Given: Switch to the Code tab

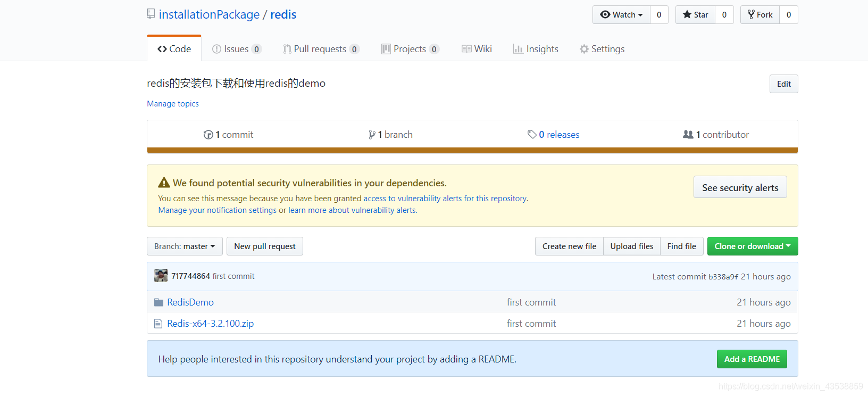Looking at the screenshot, I should coord(174,49).
